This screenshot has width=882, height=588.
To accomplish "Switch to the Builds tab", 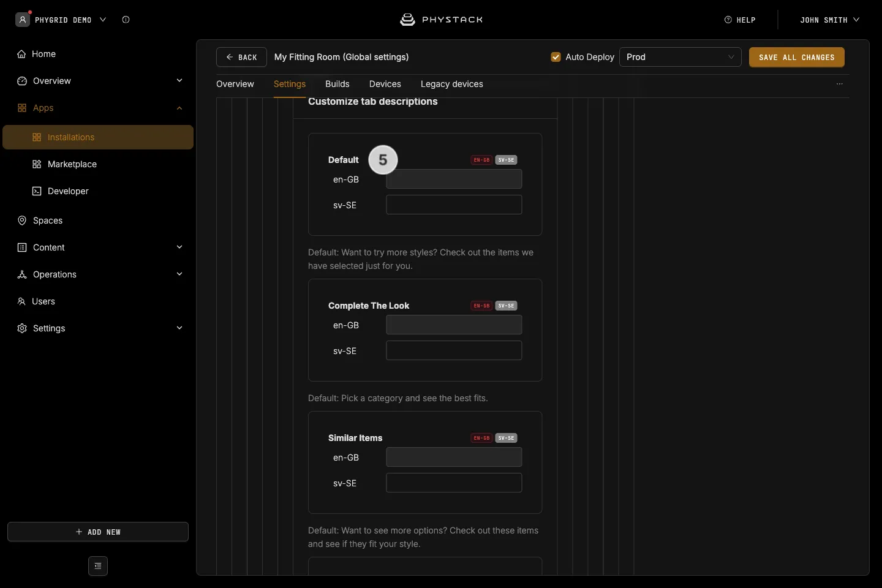I will 337,84.
